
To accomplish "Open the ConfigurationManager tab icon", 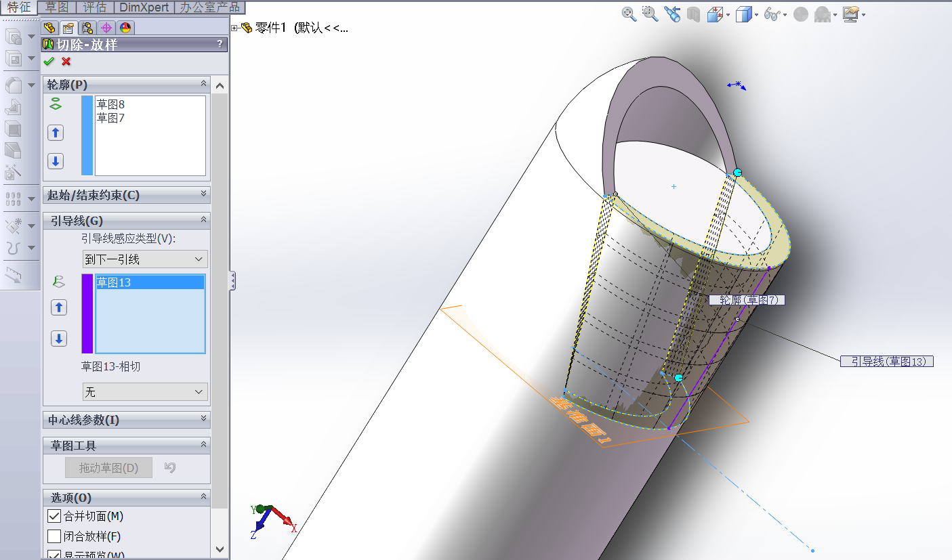I will pos(87,28).
